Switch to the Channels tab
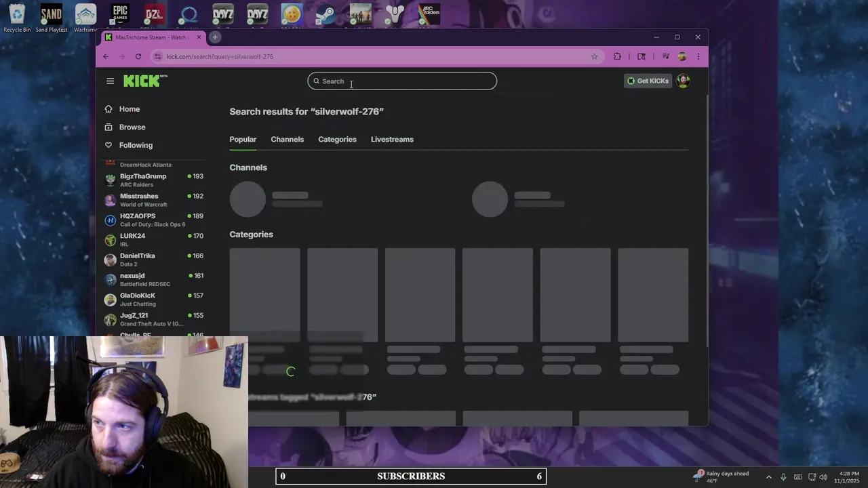 pyautogui.click(x=287, y=139)
